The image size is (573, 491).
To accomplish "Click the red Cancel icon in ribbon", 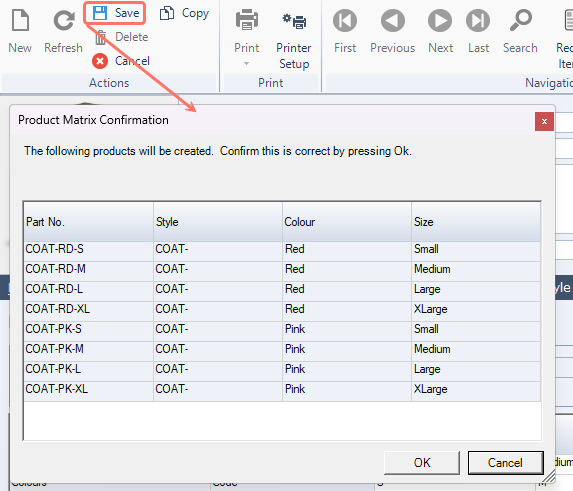I will (100, 61).
